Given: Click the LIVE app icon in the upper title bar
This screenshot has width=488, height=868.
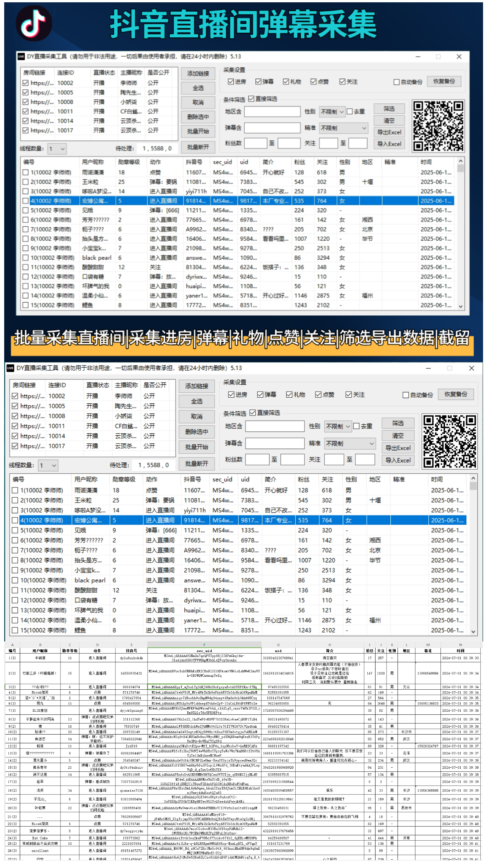Looking at the screenshot, I should (x=21, y=57).
